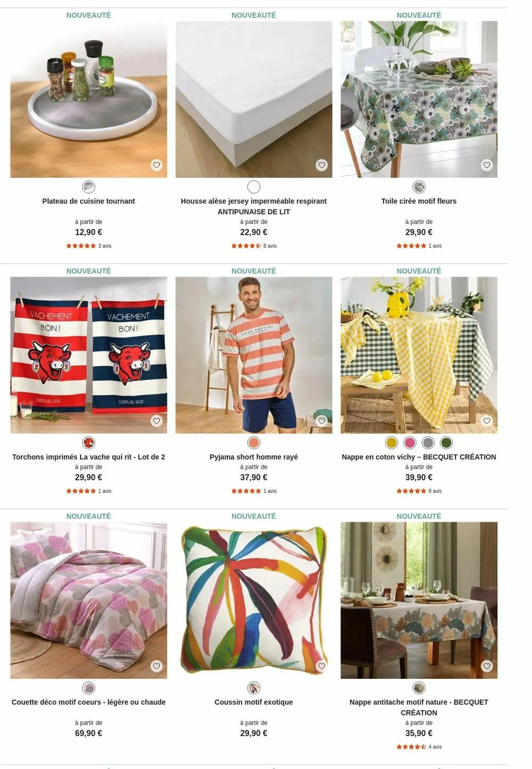The image size is (532, 769).
Task: Choose pink color for Nappe en coton vichy
Action: coord(410,443)
